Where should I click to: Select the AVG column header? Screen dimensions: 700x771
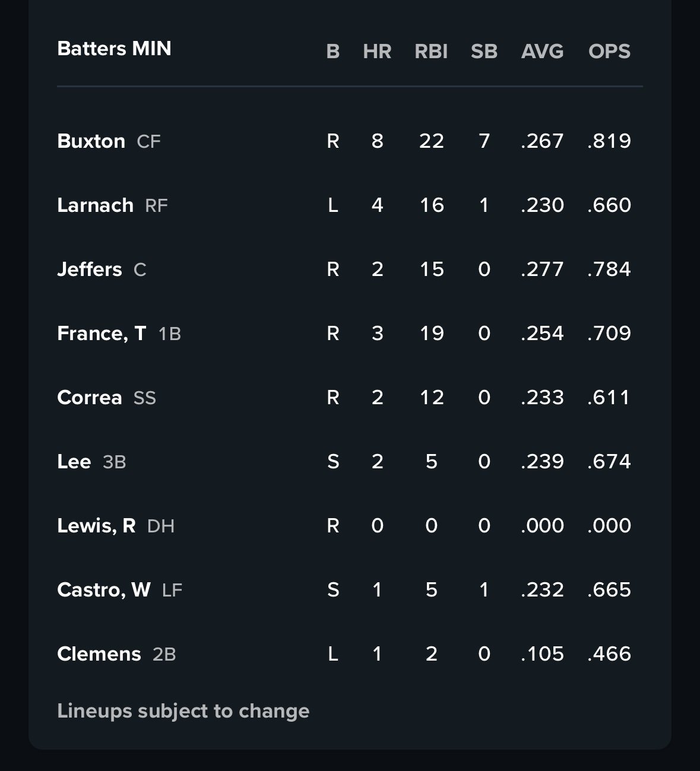coord(542,52)
